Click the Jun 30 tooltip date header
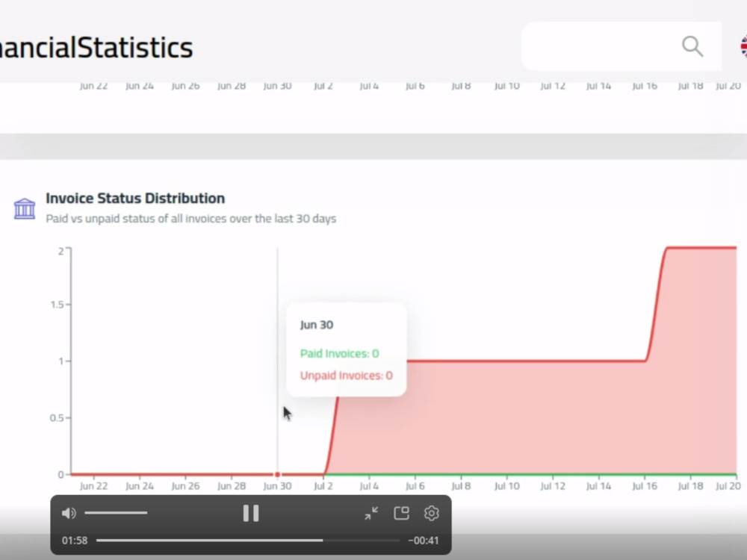Viewport: 747px width, 560px height. point(317,325)
